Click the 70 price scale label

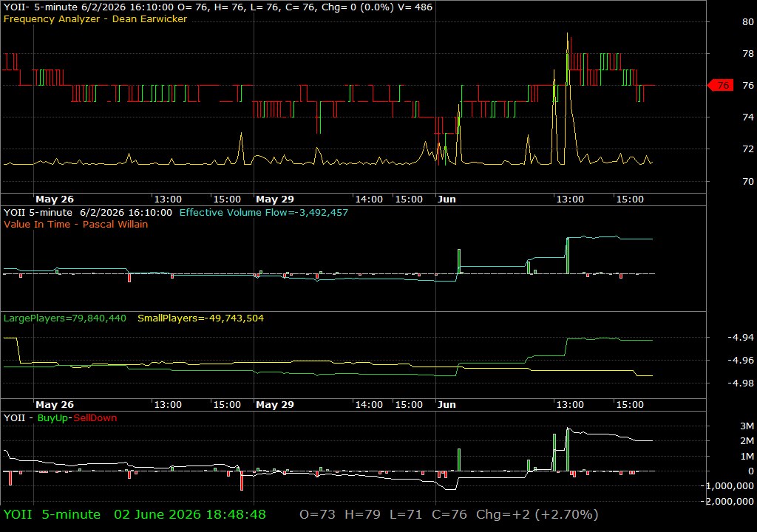tap(748, 182)
